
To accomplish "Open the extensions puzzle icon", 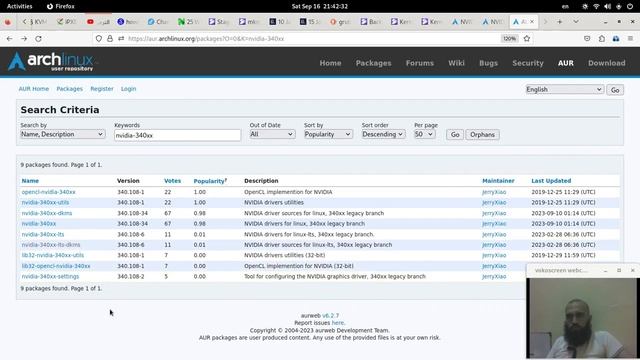I will [x=602, y=38].
